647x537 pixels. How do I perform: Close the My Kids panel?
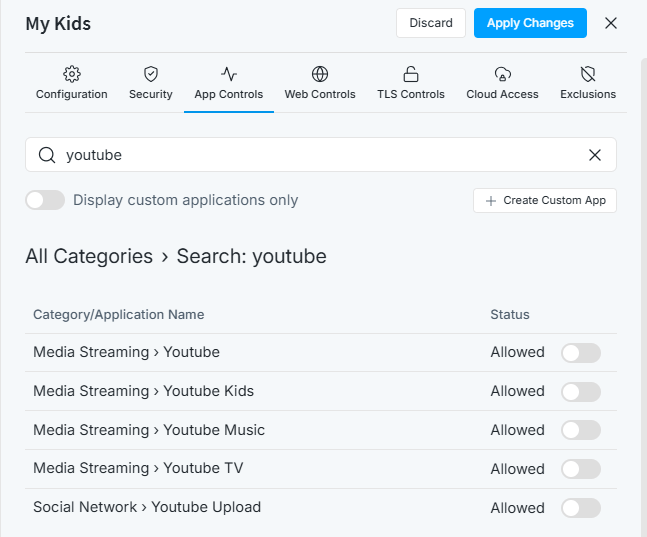point(611,23)
